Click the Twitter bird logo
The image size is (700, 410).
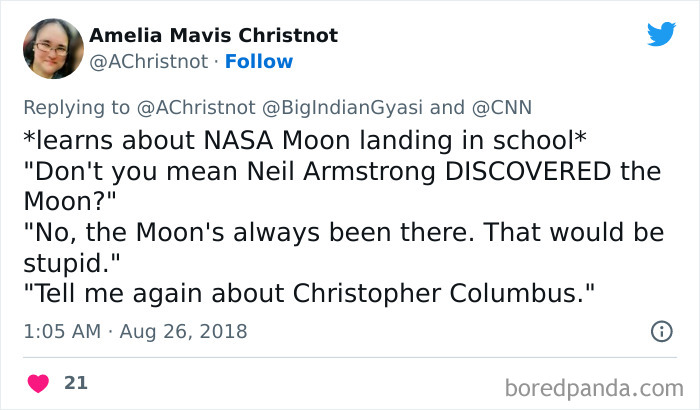[x=661, y=35]
